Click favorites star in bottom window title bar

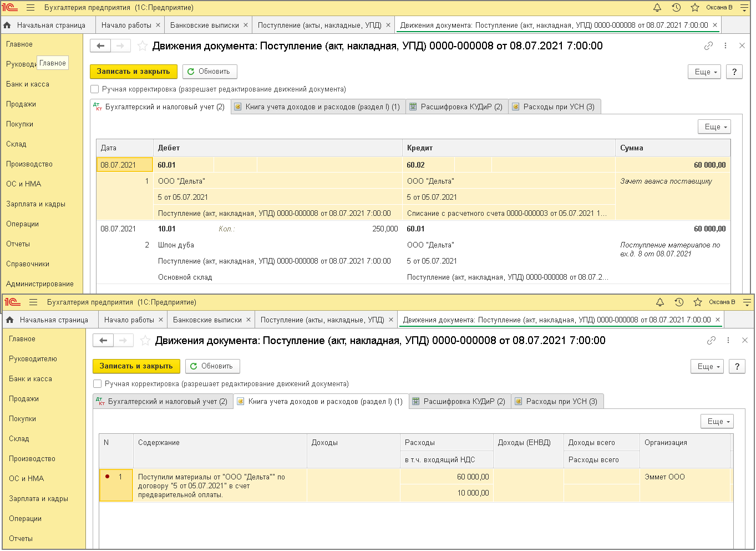pyautogui.click(x=698, y=302)
